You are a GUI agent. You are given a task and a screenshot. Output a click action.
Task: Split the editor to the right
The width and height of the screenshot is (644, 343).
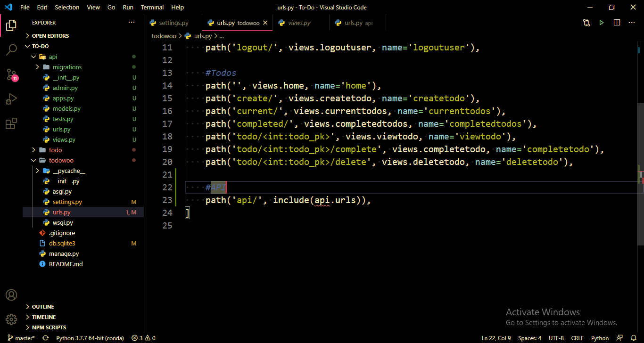click(617, 23)
